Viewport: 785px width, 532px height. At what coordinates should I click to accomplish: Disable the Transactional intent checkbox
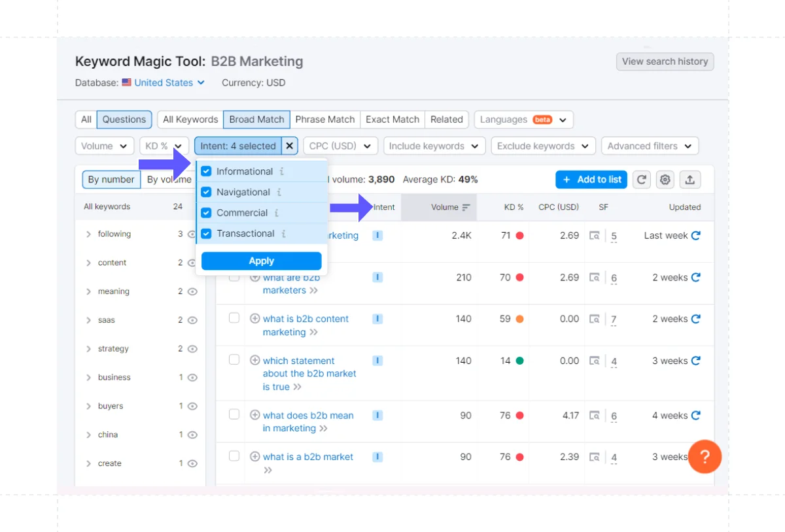tap(206, 233)
